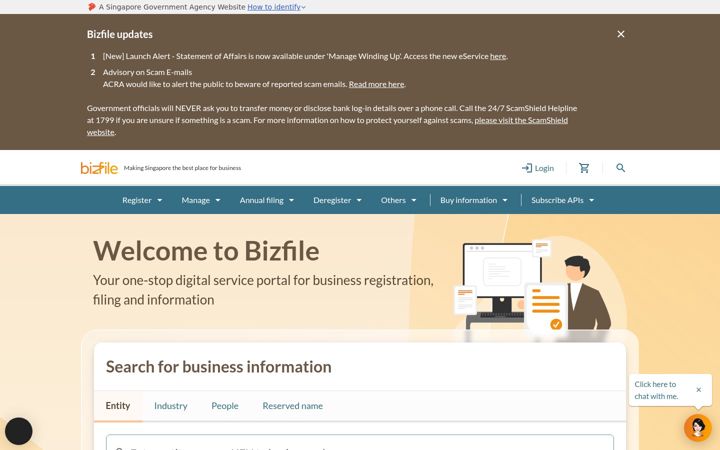The width and height of the screenshot is (720, 450).
Task: Expand the Deregister menu
Action: [x=337, y=200]
